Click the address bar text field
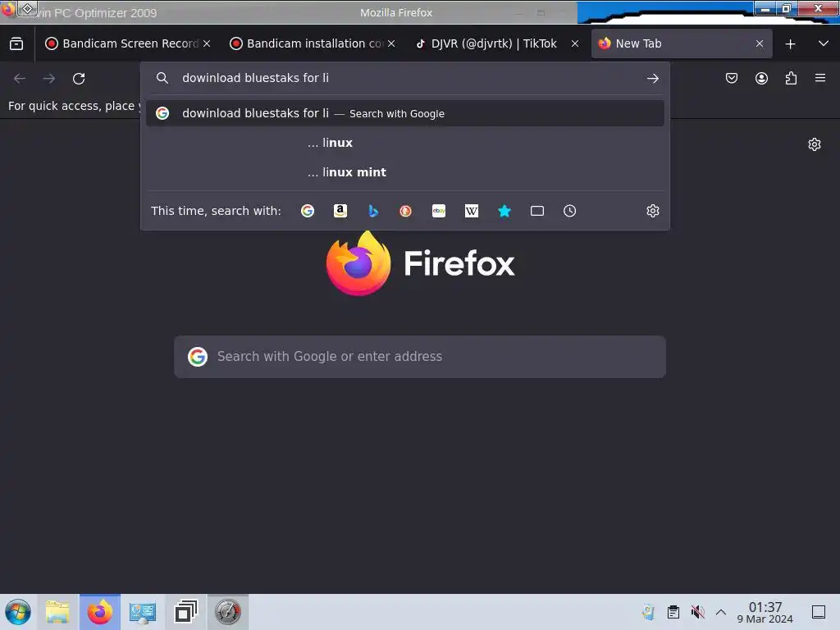The width and height of the screenshot is (840, 630). coord(407,78)
